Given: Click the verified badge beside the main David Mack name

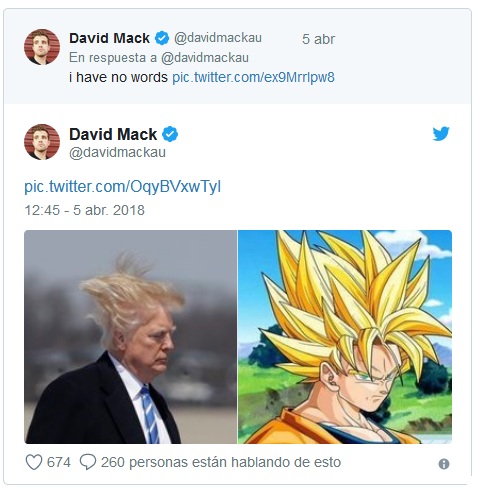Looking at the screenshot, I should (x=170, y=134).
